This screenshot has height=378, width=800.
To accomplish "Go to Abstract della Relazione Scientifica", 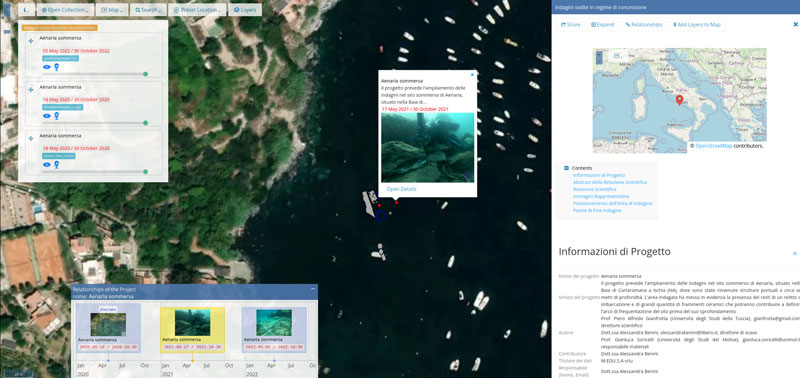I will [610, 182].
